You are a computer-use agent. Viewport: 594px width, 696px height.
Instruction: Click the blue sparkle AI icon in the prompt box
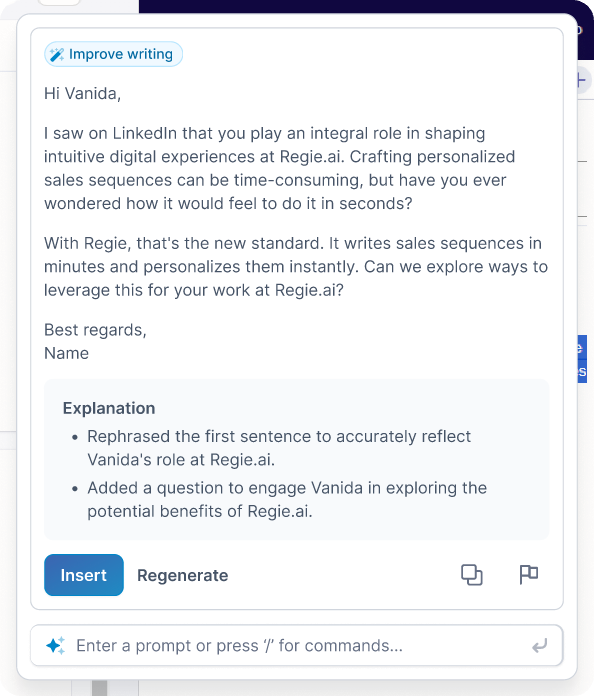point(55,645)
